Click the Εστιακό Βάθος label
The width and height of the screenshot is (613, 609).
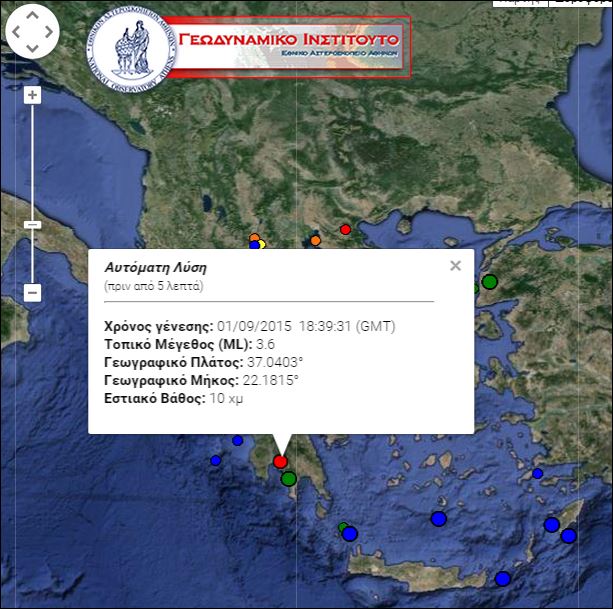(x=155, y=398)
